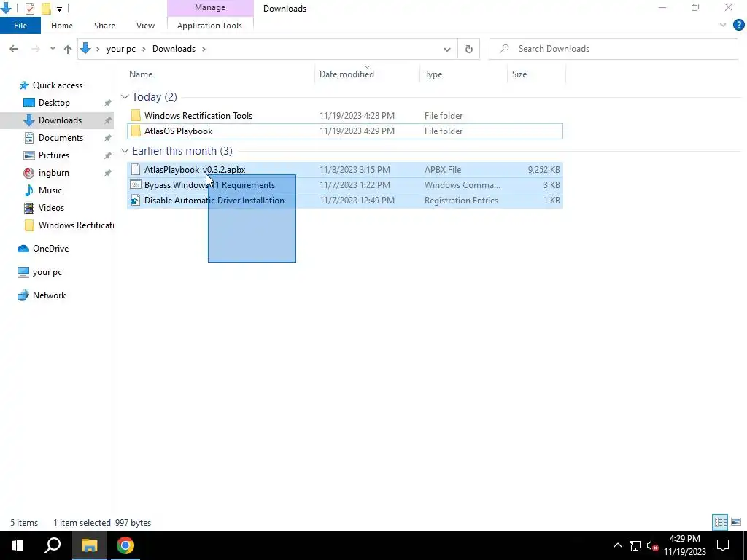Open Downloads in the navigation pane

(60, 120)
